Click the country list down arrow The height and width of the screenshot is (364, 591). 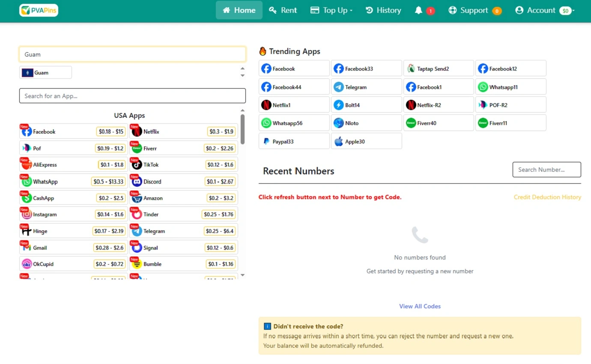[x=243, y=76]
